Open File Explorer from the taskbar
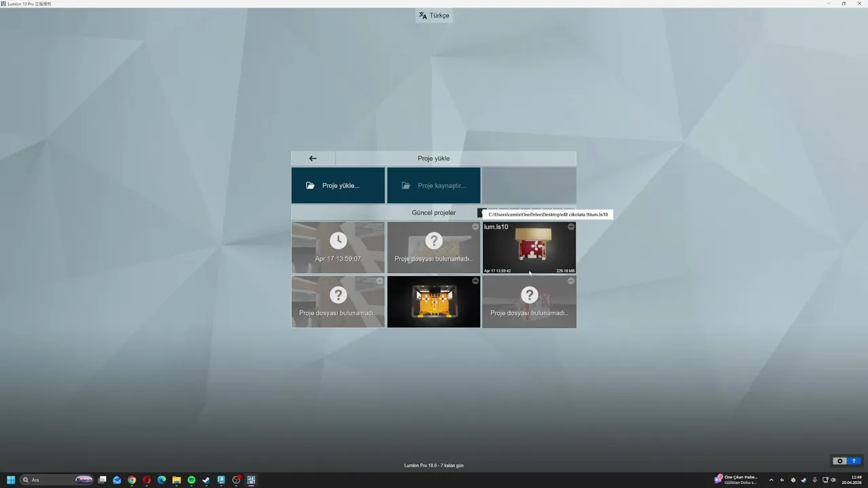Screen dimensions: 868x488 (x=176, y=480)
